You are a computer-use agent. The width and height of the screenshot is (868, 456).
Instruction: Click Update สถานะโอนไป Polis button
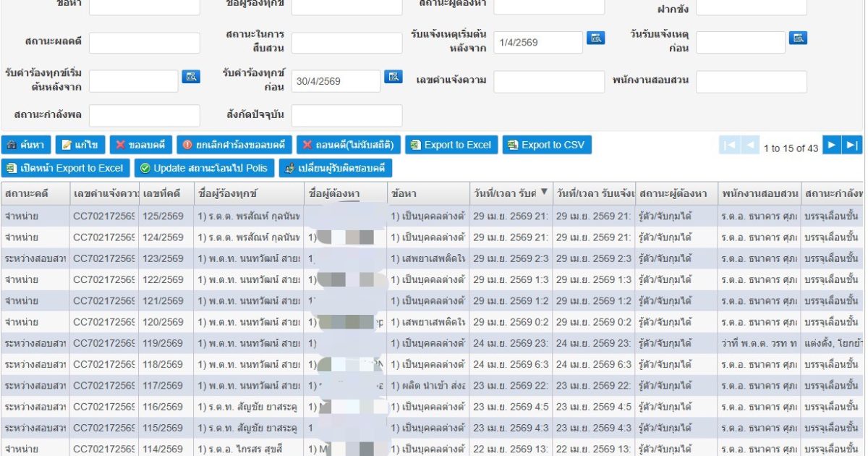coord(205,168)
